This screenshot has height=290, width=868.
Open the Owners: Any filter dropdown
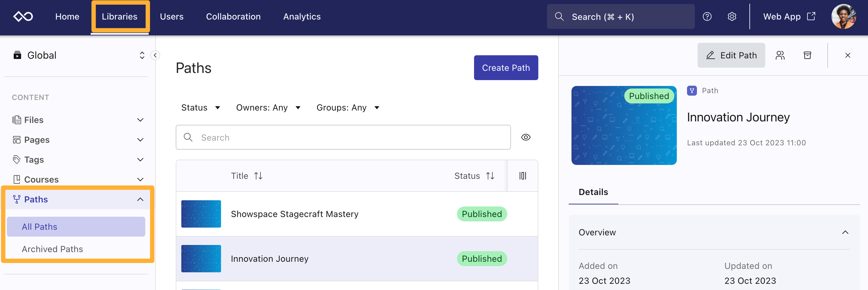(268, 107)
